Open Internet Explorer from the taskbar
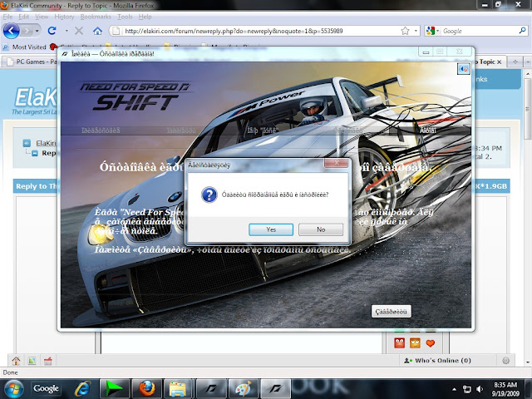 coord(82,388)
